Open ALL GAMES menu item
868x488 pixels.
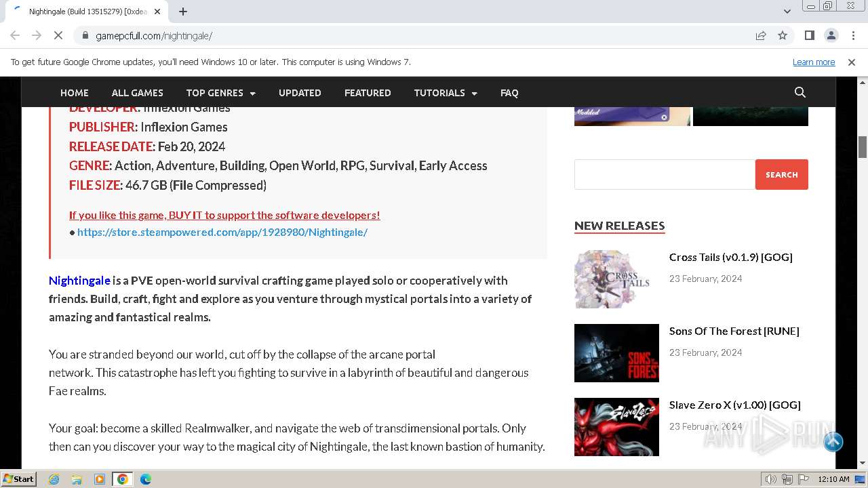[138, 93]
